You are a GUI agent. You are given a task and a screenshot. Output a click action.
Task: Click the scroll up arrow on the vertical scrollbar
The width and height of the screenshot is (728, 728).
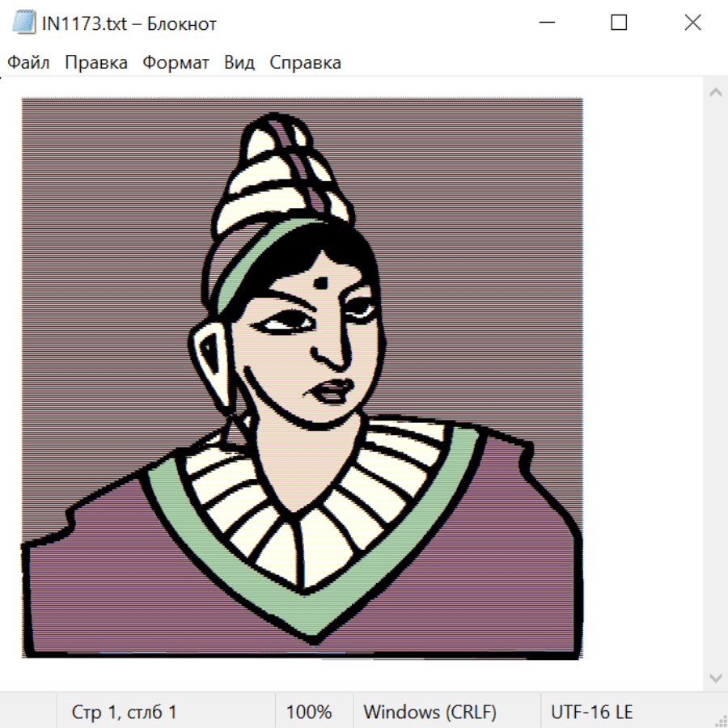tap(715, 93)
